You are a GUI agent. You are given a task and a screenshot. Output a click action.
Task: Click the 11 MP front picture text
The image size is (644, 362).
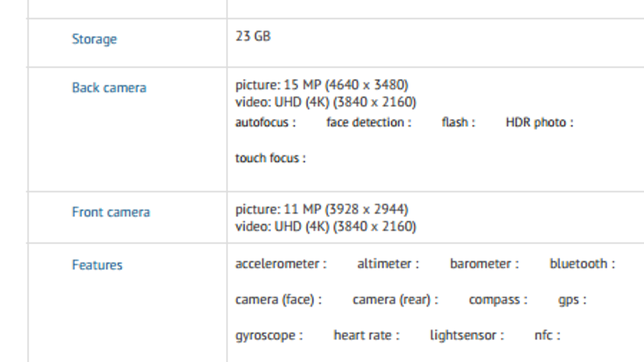click(322, 209)
